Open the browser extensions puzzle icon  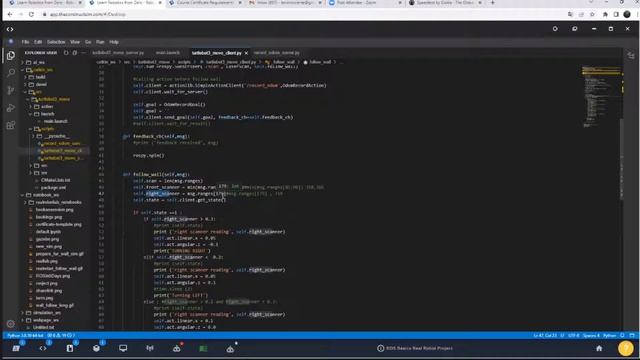(605, 14)
